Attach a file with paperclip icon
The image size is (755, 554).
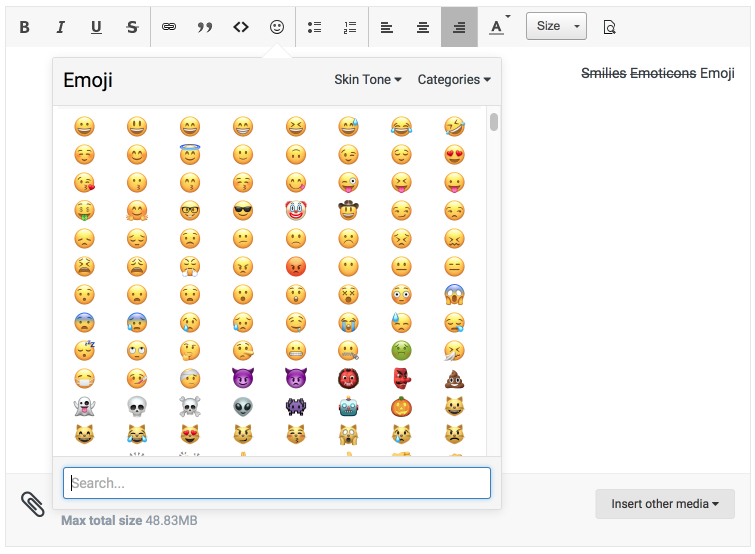pos(33,504)
